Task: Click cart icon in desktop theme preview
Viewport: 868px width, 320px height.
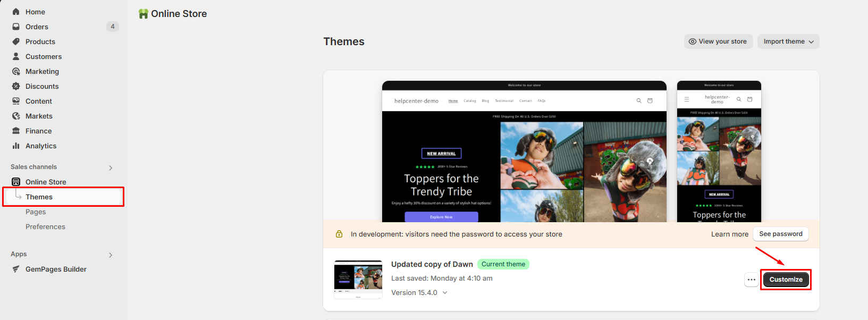Action: click(x=650, y=100)
